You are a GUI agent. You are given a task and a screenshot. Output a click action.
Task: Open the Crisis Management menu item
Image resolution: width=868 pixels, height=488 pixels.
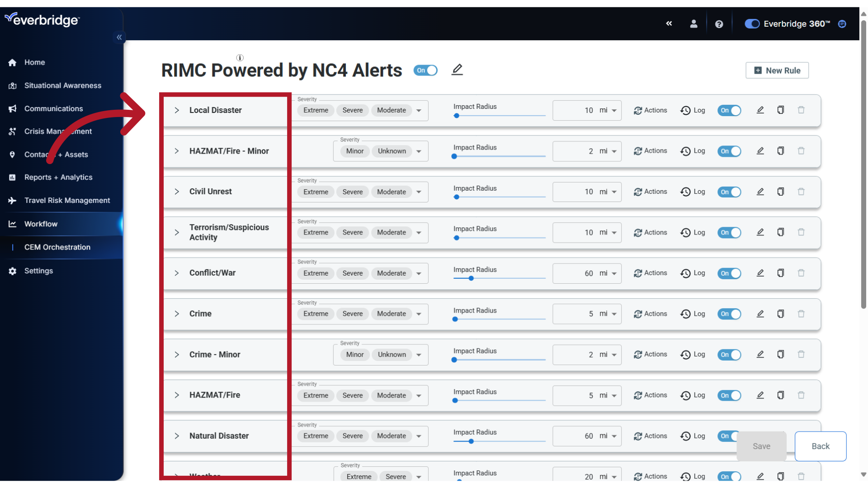[57, 131]
